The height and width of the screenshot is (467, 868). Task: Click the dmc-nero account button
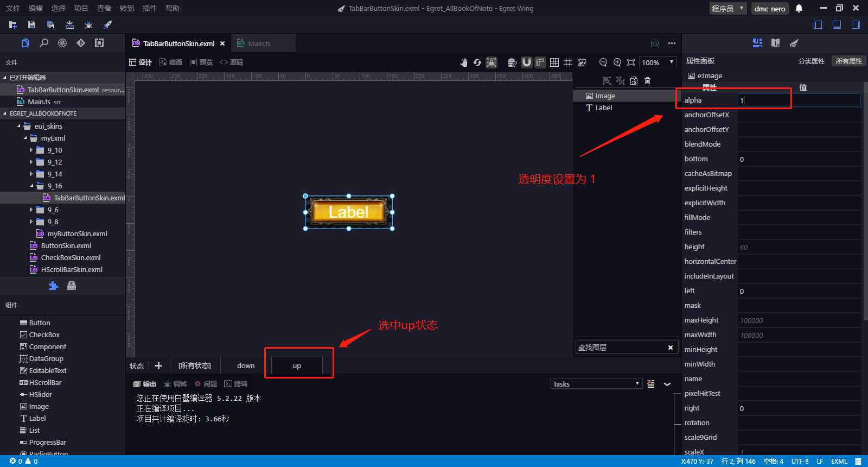click(769, 8)
